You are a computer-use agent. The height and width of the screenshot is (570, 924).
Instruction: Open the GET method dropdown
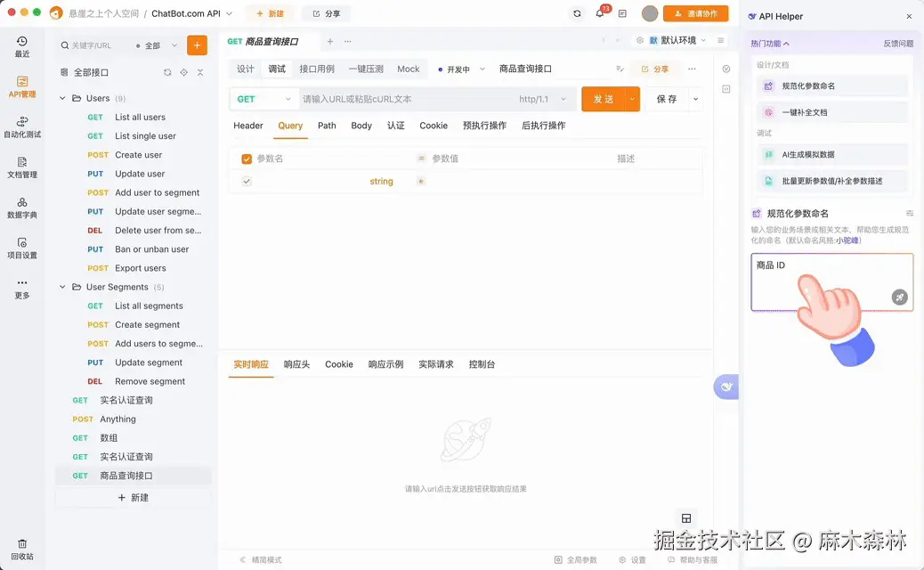pos(263,99)
